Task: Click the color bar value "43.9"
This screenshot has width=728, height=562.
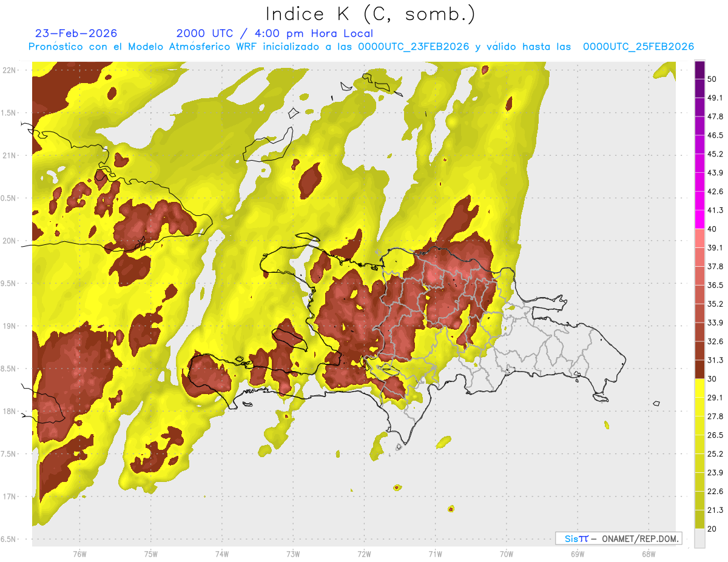Action: tap(715, 173)
